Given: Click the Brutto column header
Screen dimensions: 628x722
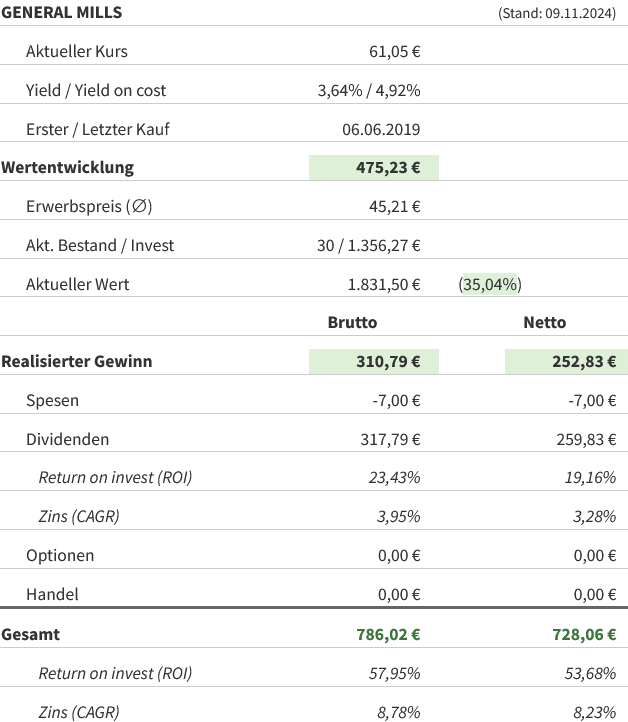Looking at the screenshot, I should [352, 322].
